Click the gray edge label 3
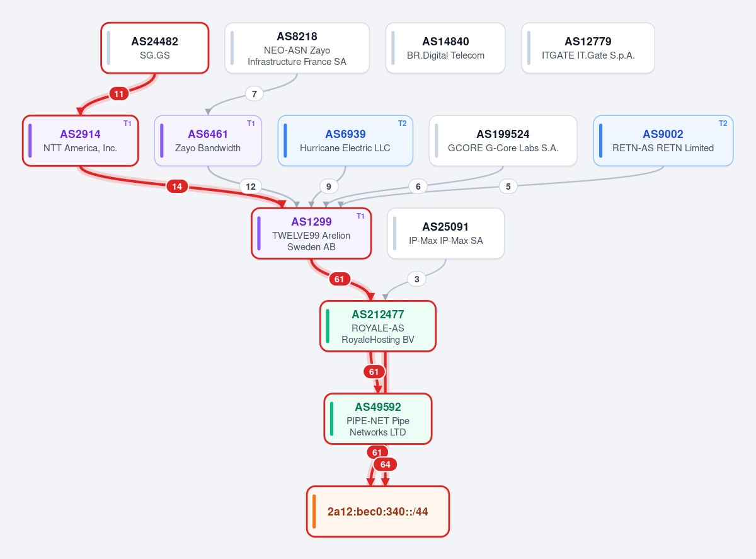 (416, 279)
